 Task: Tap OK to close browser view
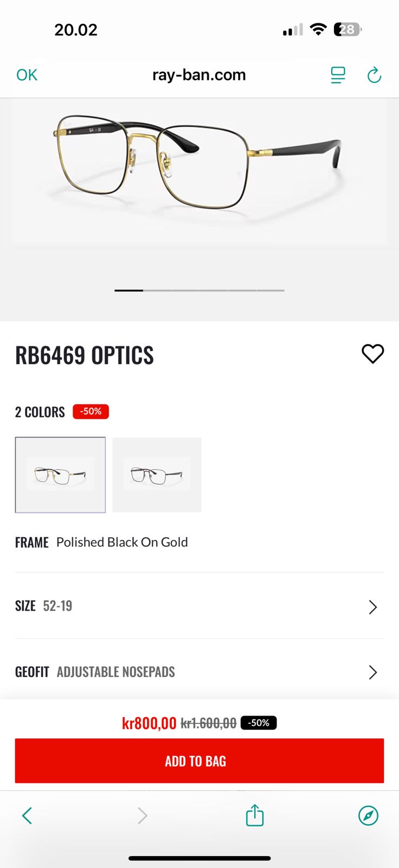pos(27,75)
